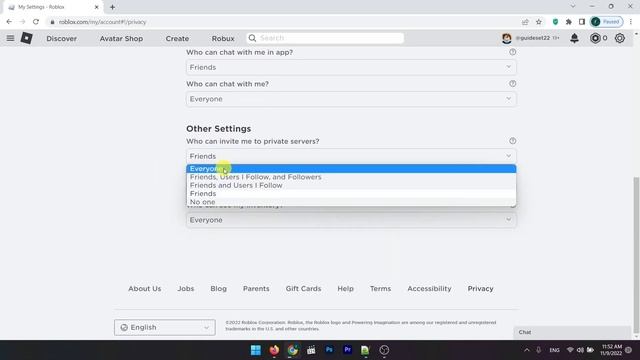This screenshot has height=360, width=640.
Task: Expand the who can chat in app dropdown
Action: (x=351, y=67)
